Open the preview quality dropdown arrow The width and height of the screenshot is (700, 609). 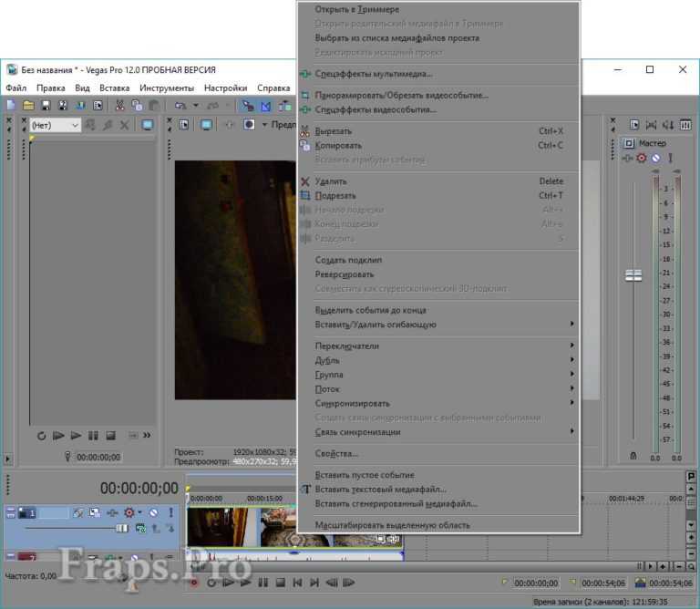click(x=264, y=125)
